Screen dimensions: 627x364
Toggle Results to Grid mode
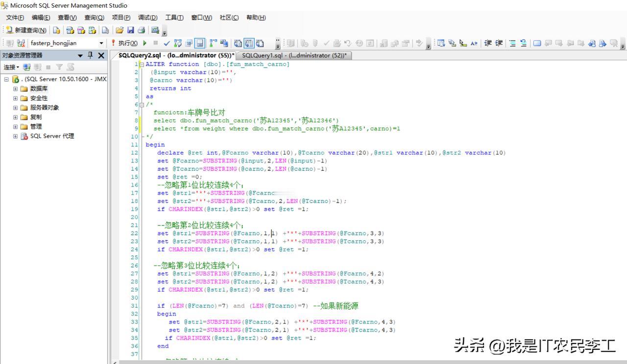click(249, 43)
